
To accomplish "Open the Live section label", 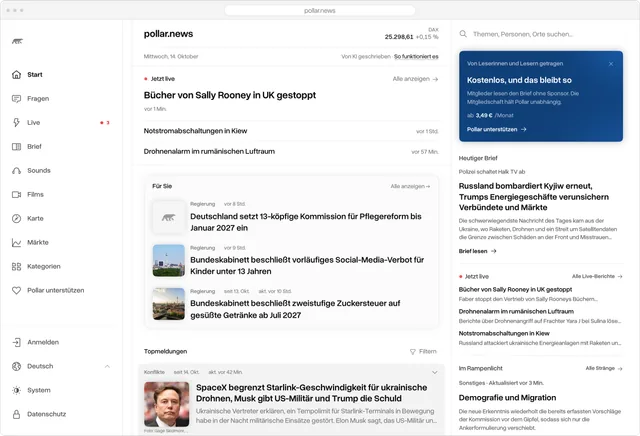I will pos(33,122).
